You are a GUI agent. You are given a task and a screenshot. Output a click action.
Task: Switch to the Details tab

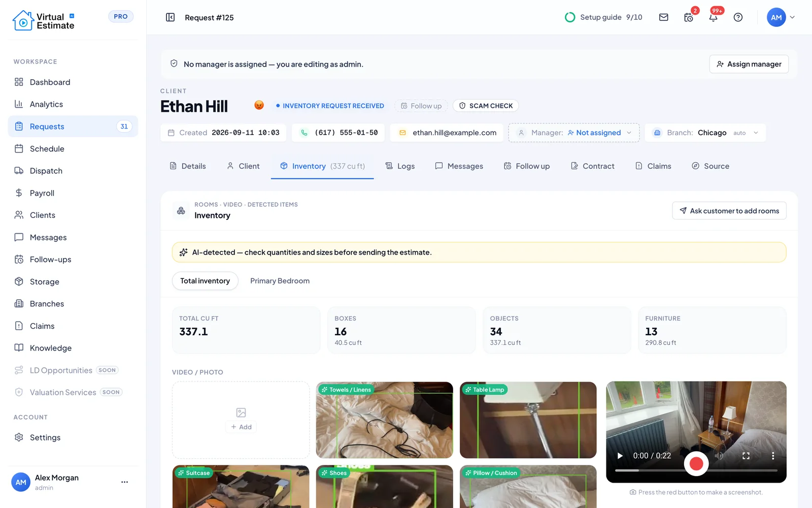(x=188, y=166)
